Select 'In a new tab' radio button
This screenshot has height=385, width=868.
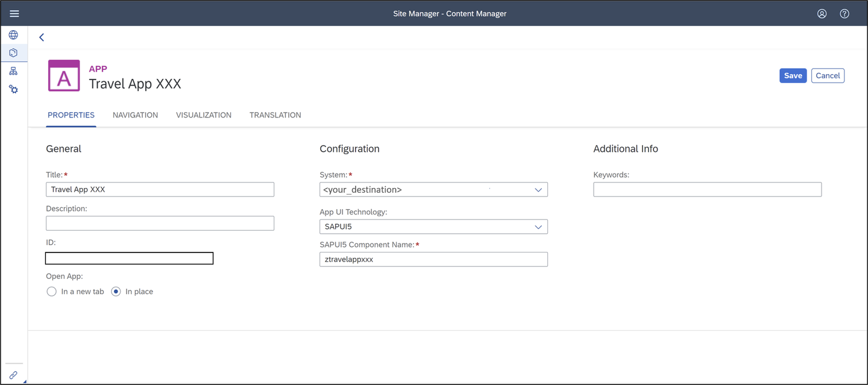(x=52, y=292)
